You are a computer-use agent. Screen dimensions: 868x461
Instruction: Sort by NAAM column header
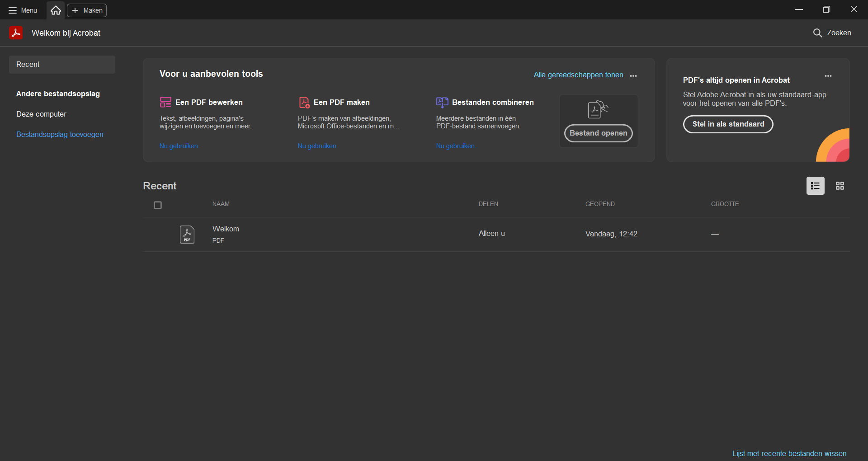click(221, 204)
